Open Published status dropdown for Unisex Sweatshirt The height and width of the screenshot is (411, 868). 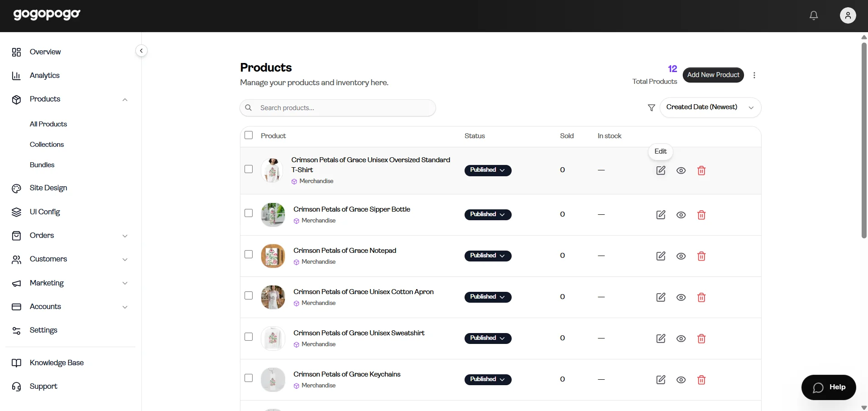pos(488,338)
